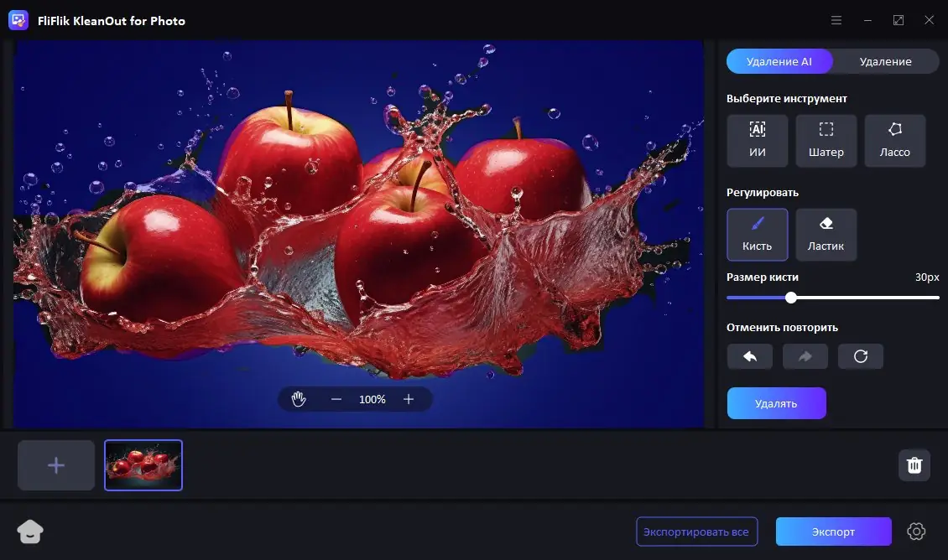Select the apples photo thumbnail
Image resolution: width=948 pixels, height=560 pixels.
(x=143, y=465)
